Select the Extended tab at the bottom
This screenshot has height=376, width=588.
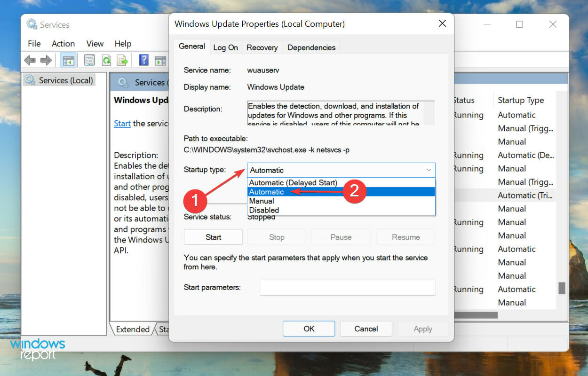(x=133, y=329)
